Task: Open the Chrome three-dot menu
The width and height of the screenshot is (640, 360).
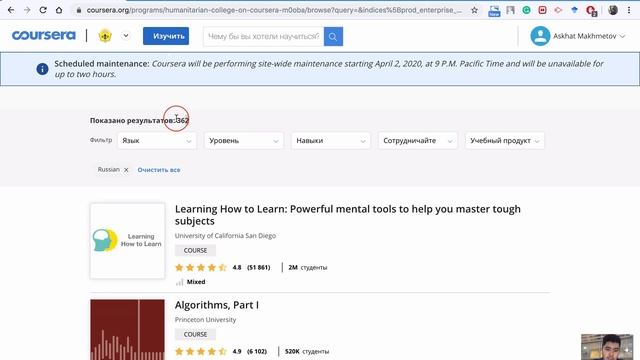Action: coord(629,10)
